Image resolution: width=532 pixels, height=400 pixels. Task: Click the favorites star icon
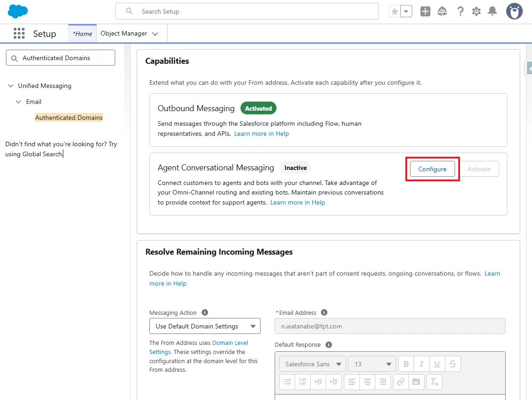[394, 11]
